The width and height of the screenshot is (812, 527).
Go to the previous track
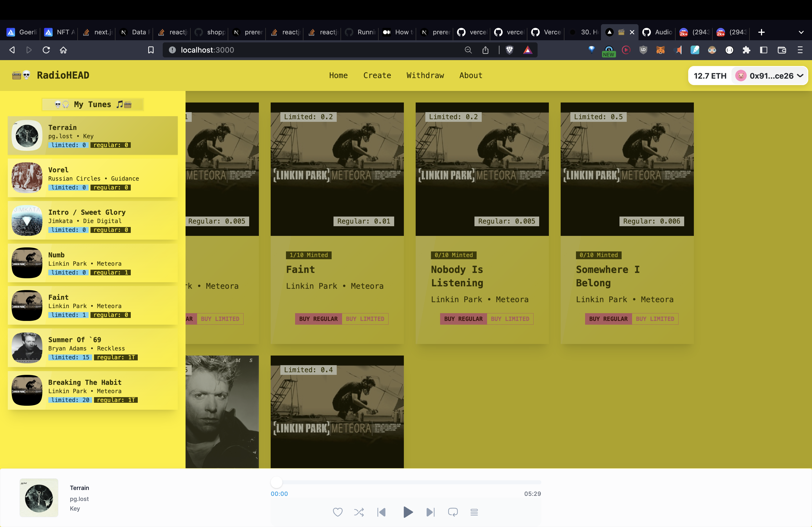(382, 512)
